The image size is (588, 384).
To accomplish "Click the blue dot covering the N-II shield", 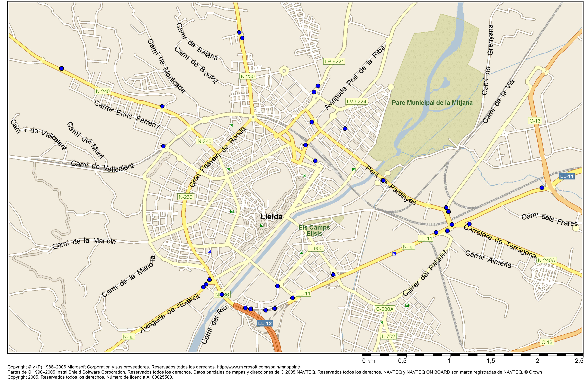I will coord(222,295).
